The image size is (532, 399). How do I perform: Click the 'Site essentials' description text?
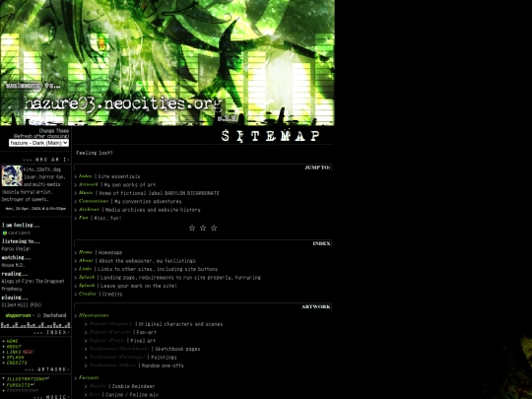[119, 176]
